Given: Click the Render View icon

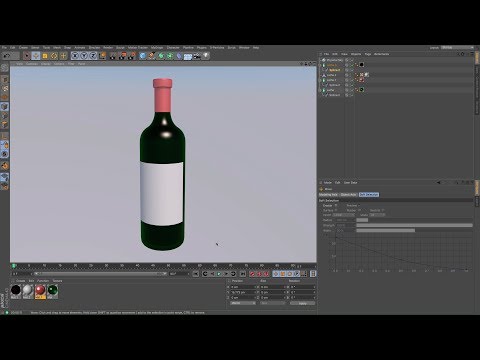Looking at the screenshot, I should click(x=113, y=56).
